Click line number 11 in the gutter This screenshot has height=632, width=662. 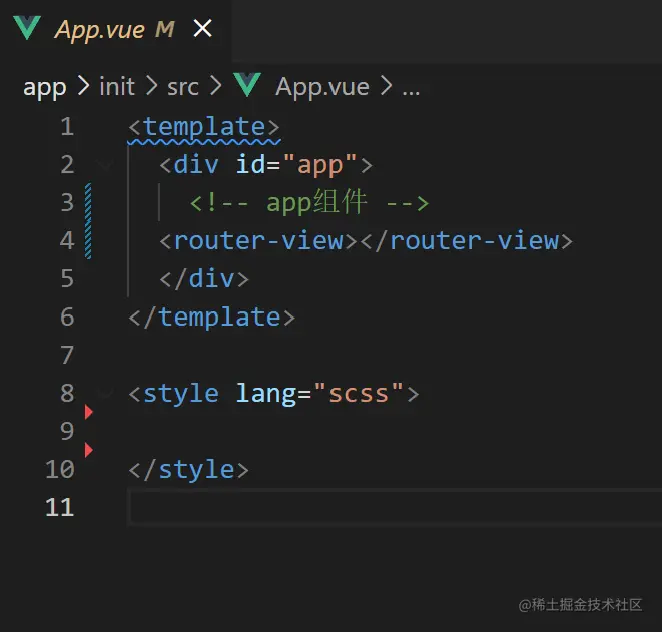tap(60, 507)
